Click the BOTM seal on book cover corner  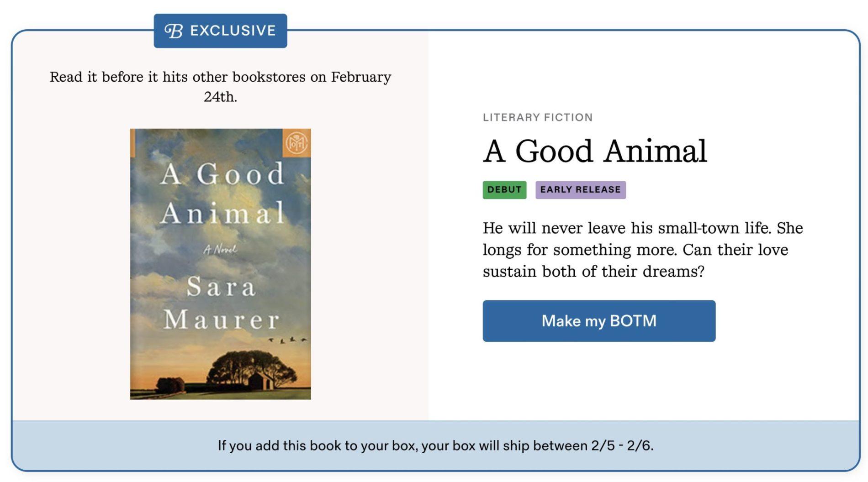(296, 143)
